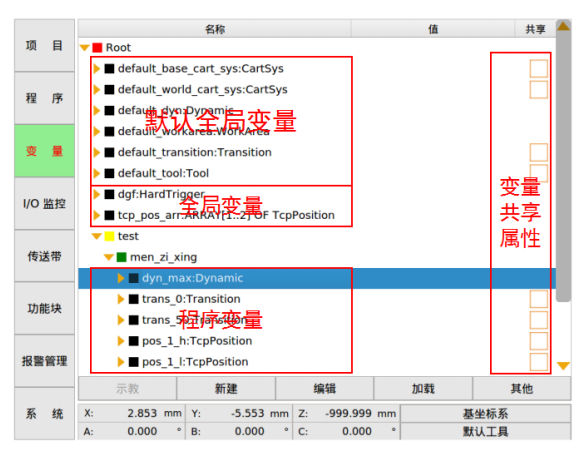Click scroll-down arrow at bottom of list
Image resolution: width=580 pixels, height=450 pixels.
click(x=563, y=366)
